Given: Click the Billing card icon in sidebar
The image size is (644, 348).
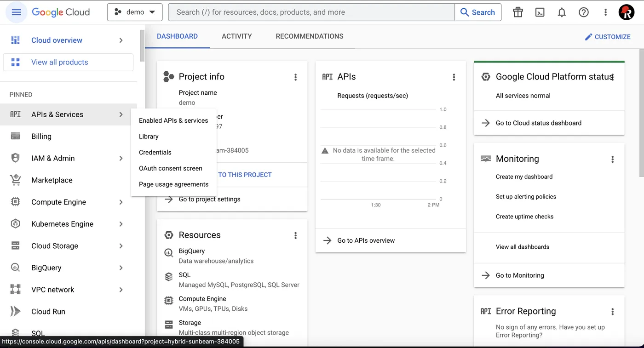Looking at the screenshot, I should (x=16, y=136).
